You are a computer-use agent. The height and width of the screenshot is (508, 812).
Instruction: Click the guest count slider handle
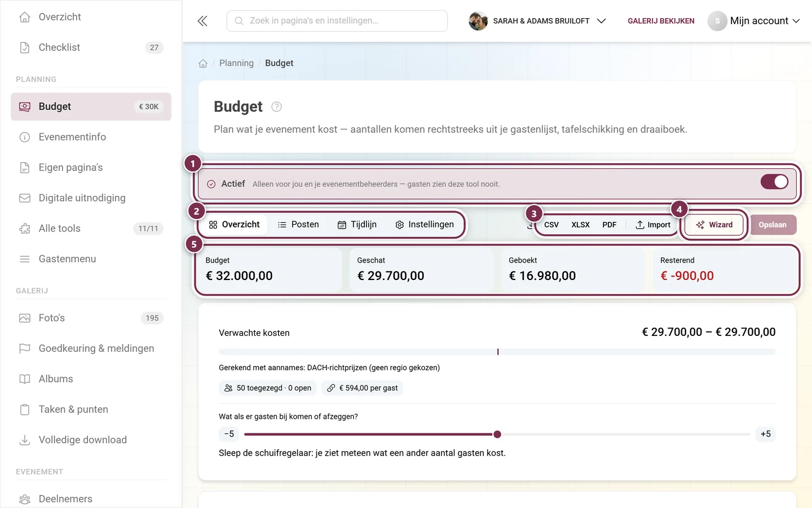497,434
